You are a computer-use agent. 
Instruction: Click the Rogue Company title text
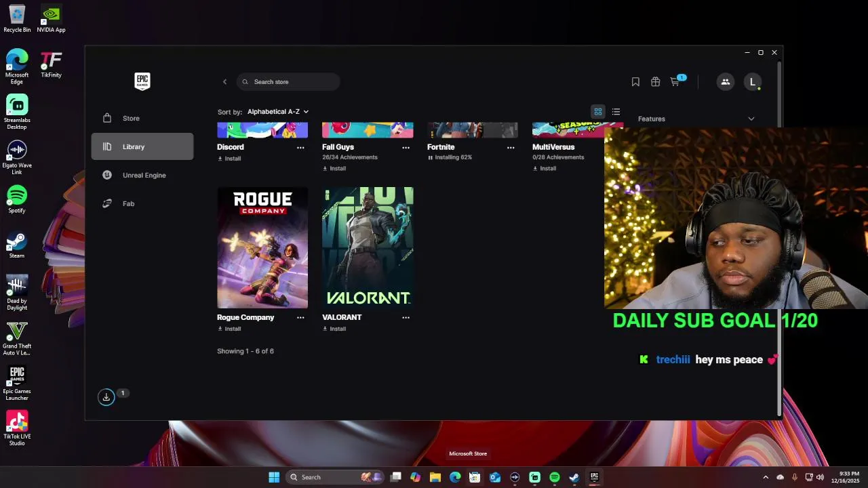(245, 317)
